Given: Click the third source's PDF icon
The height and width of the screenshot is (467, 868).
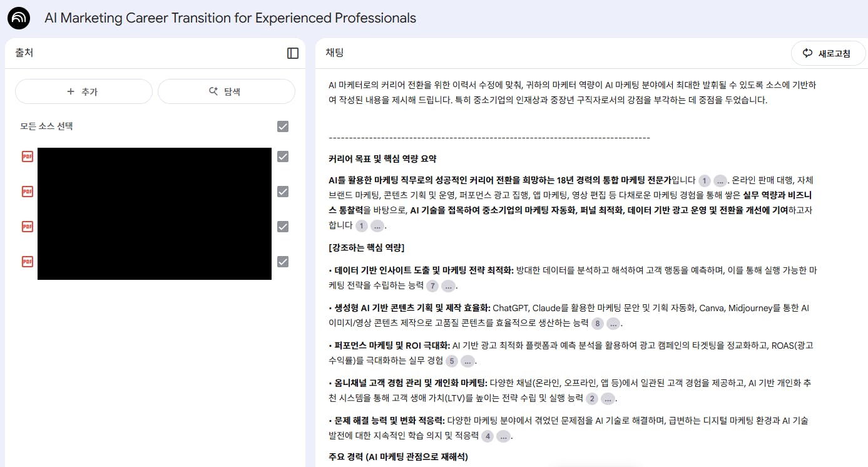Looking at the screenshot, I should pos(27,227).
